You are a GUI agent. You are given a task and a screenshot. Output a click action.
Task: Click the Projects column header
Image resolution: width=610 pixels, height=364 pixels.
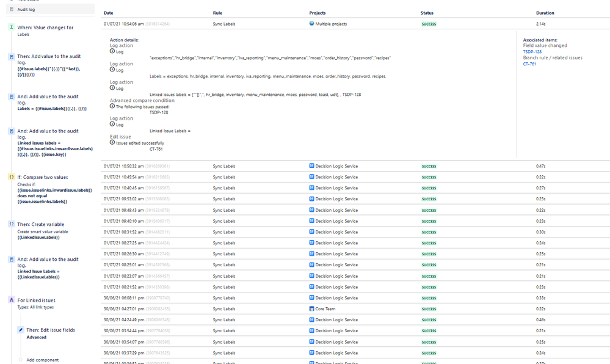318,13
